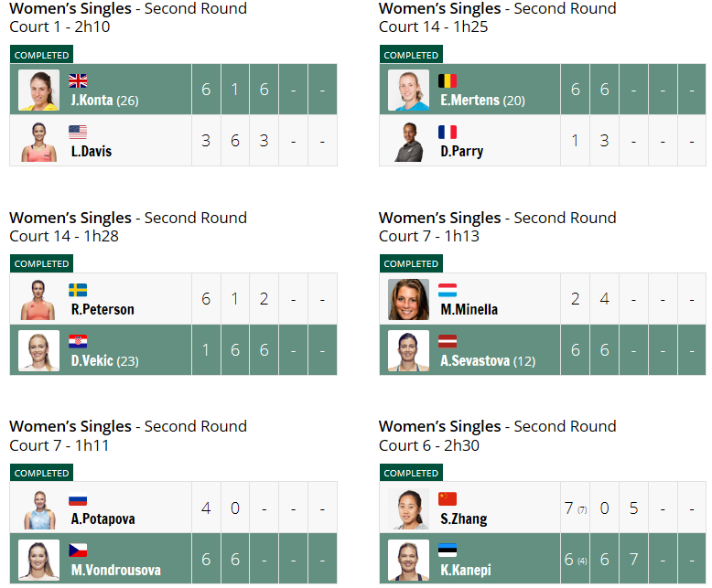Click the COMPLETED badge on Konta match
The width and height of the screenshot is (712, 588).
[41, 55]
